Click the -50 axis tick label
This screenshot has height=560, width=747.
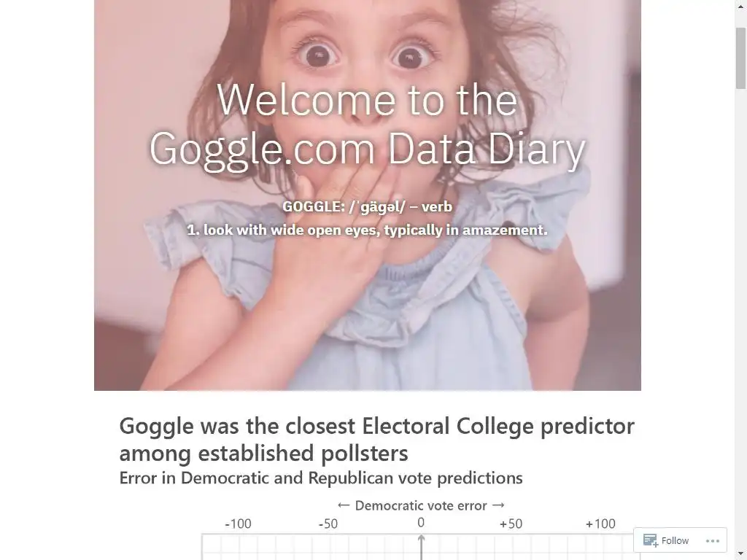coord(328,524)
